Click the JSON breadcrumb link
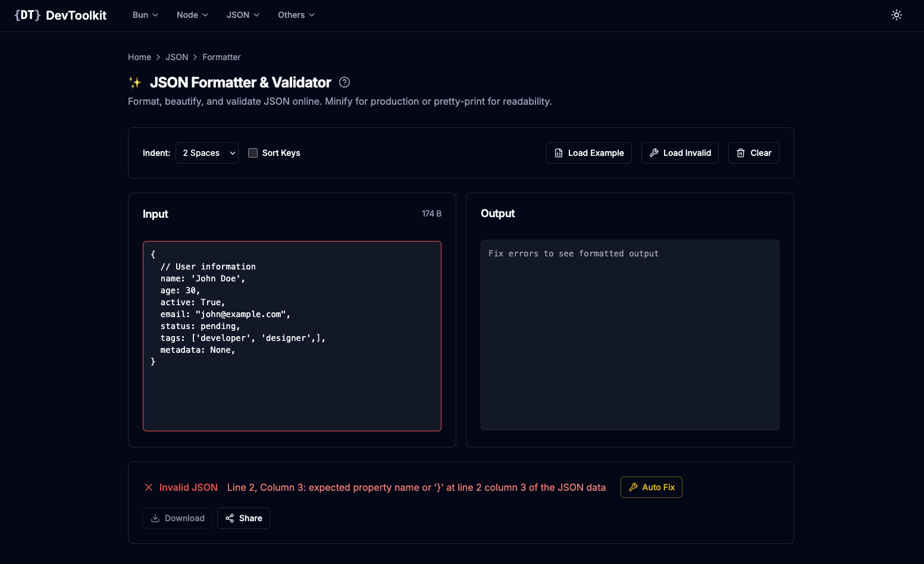 pyautogui.click(x=177, y=57)
